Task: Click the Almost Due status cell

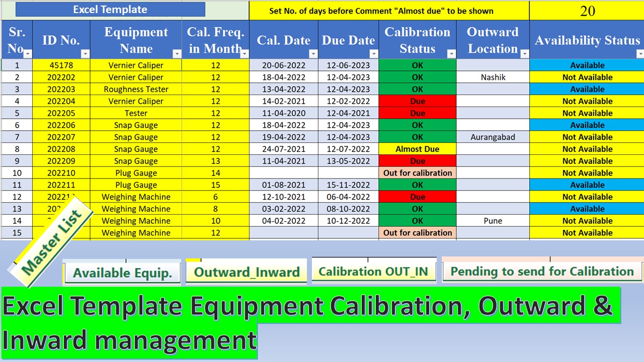Action: pyautogui.click(x=417, y=149)
